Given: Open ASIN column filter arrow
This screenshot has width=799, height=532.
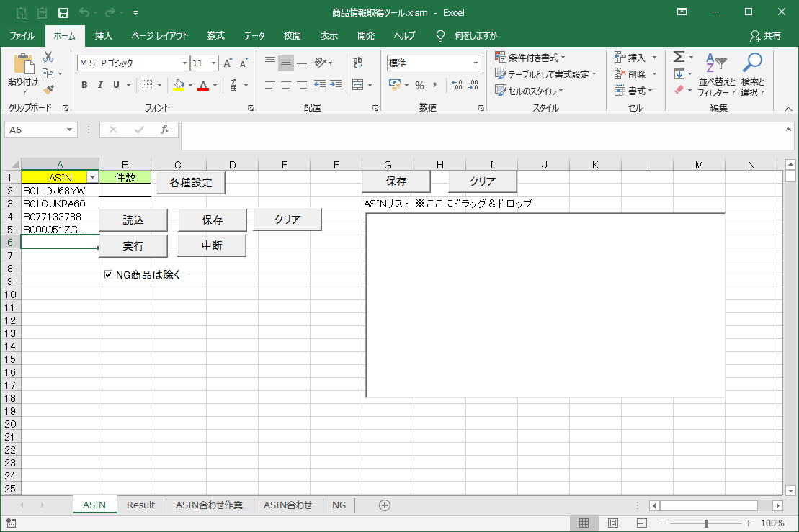Looking at the screenshot, I should pos(92,177).
